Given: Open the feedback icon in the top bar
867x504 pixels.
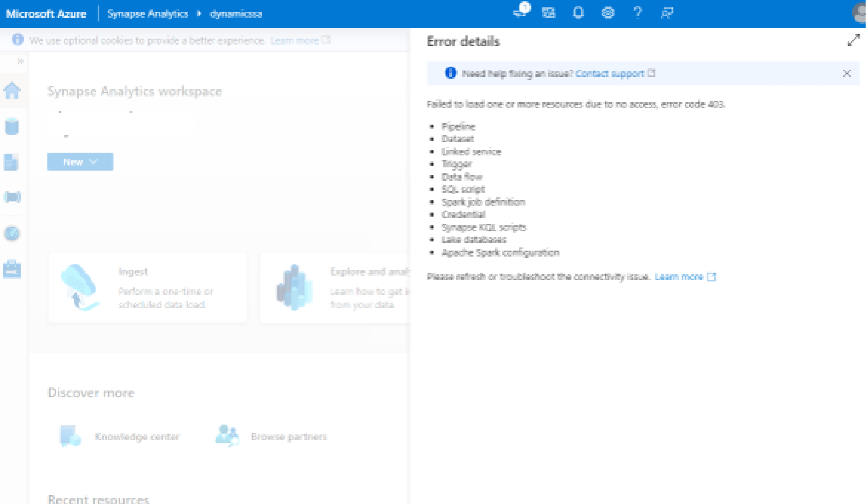Looking at the screenshot, I should (667, 12).
